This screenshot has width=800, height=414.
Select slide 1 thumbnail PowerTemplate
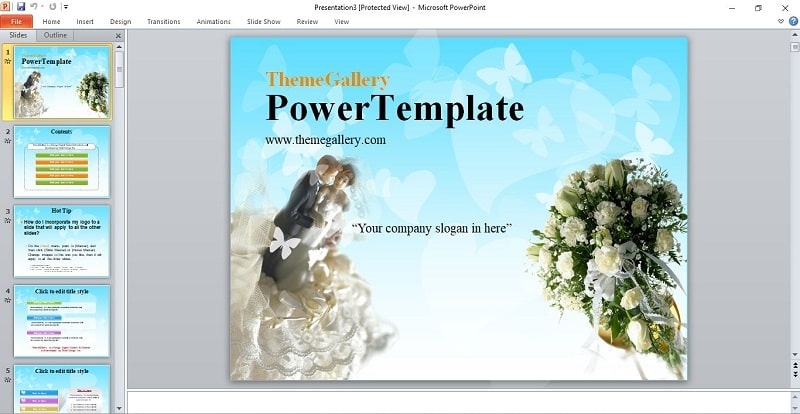62,82
